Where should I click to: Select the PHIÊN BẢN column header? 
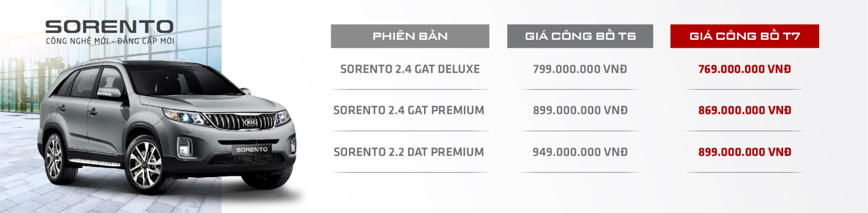[410, 36]
